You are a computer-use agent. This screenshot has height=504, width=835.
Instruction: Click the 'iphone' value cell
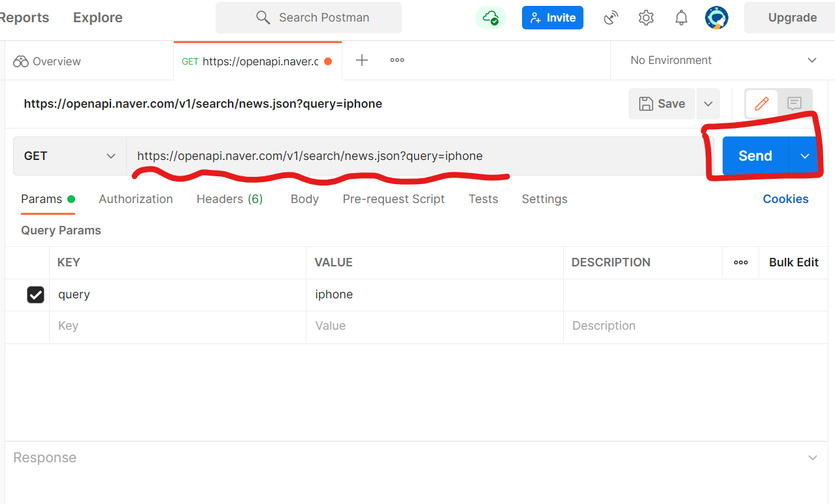434,295
